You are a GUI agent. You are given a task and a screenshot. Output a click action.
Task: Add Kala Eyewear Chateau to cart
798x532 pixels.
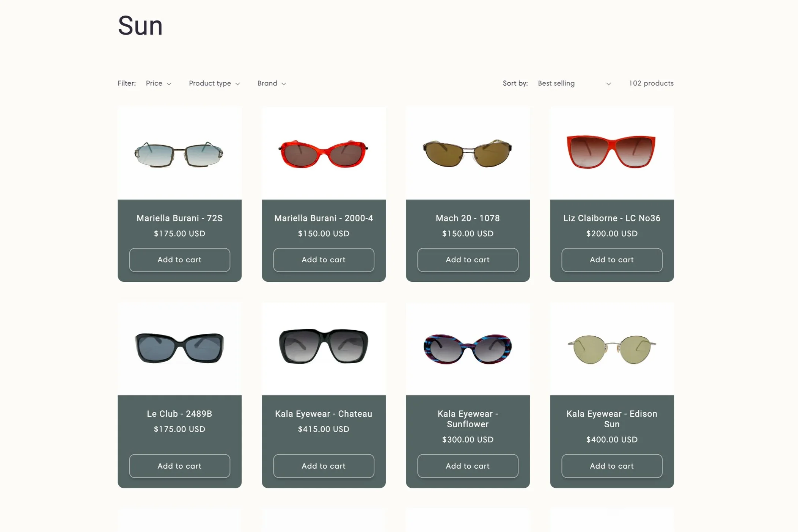[324, 466]
